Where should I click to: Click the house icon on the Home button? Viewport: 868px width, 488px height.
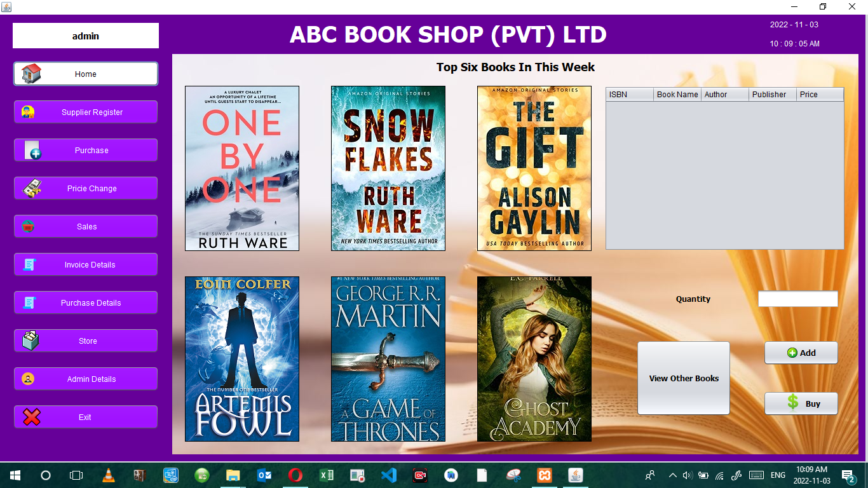tap(31, 74)
